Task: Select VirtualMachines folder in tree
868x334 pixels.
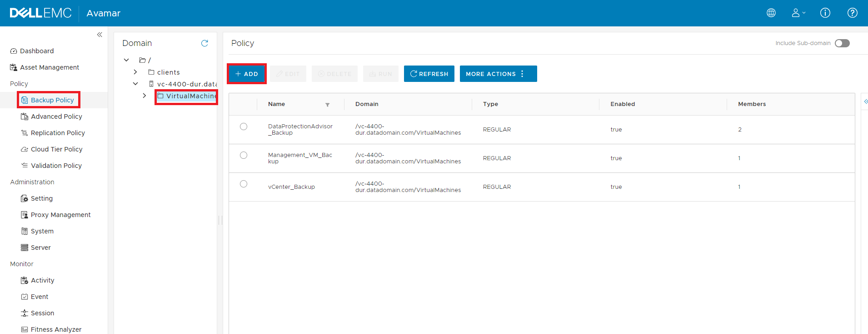Action: [x=191, y=96]
